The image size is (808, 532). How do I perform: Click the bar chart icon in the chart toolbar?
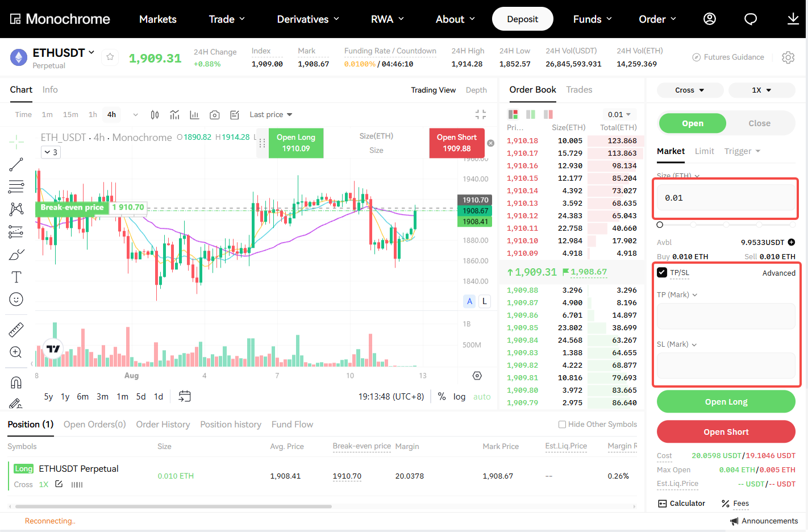click(x=194, y=115)
